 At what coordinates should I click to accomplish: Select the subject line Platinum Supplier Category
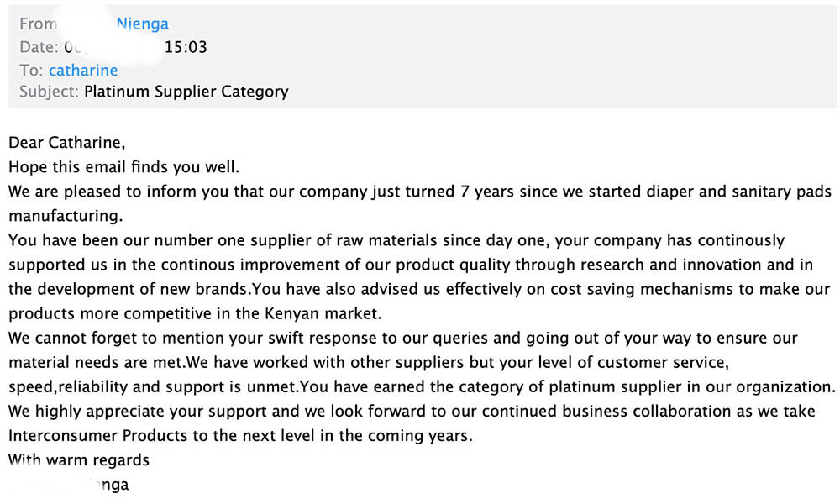coord(186,92)
